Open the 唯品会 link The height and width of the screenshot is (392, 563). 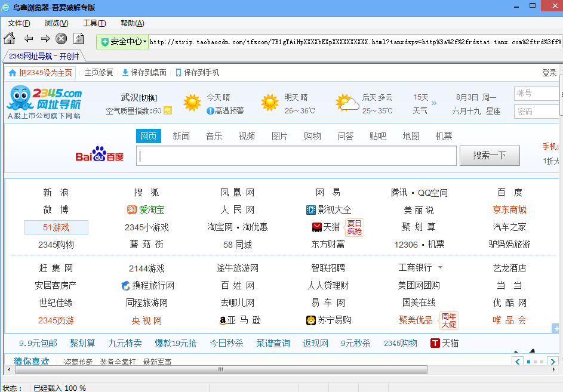[509, 320]
